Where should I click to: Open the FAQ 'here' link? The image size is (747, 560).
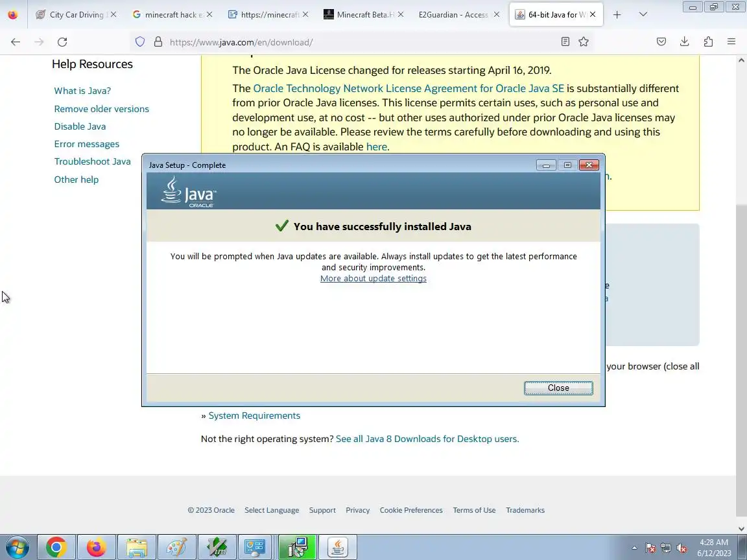tap(376, 146)
